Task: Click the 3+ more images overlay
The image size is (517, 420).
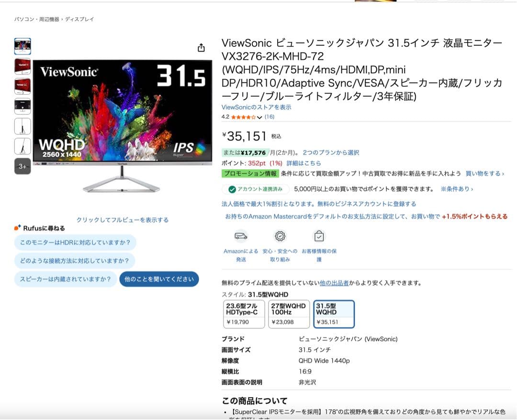Action: click(22, 166)
